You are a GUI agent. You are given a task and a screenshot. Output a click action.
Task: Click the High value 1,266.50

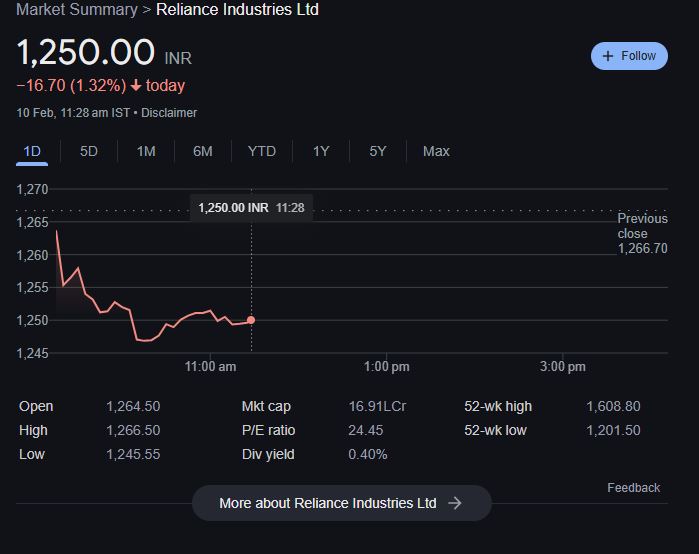click(133, 431)
